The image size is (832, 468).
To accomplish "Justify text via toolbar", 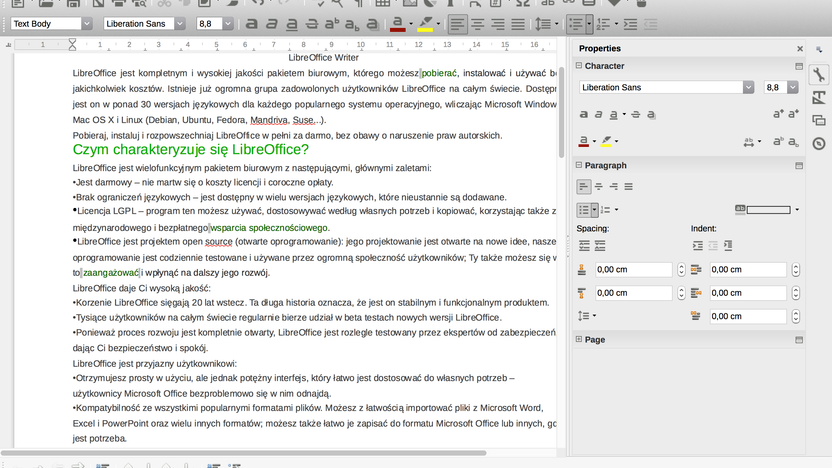I will click(518, 24).
